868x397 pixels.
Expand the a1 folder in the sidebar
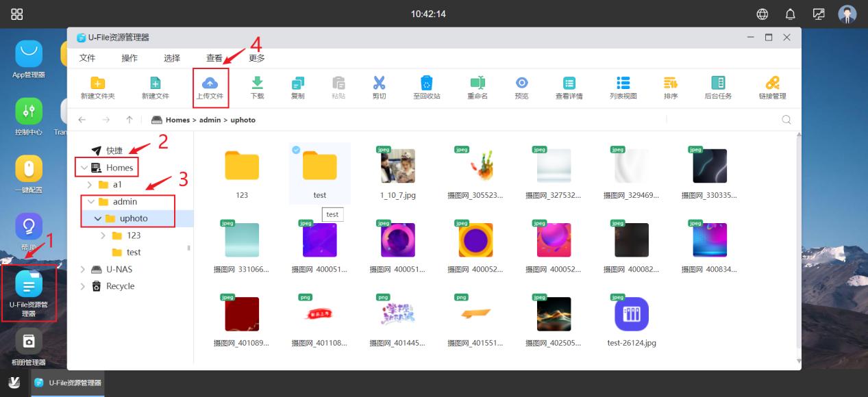click(88, 184)
